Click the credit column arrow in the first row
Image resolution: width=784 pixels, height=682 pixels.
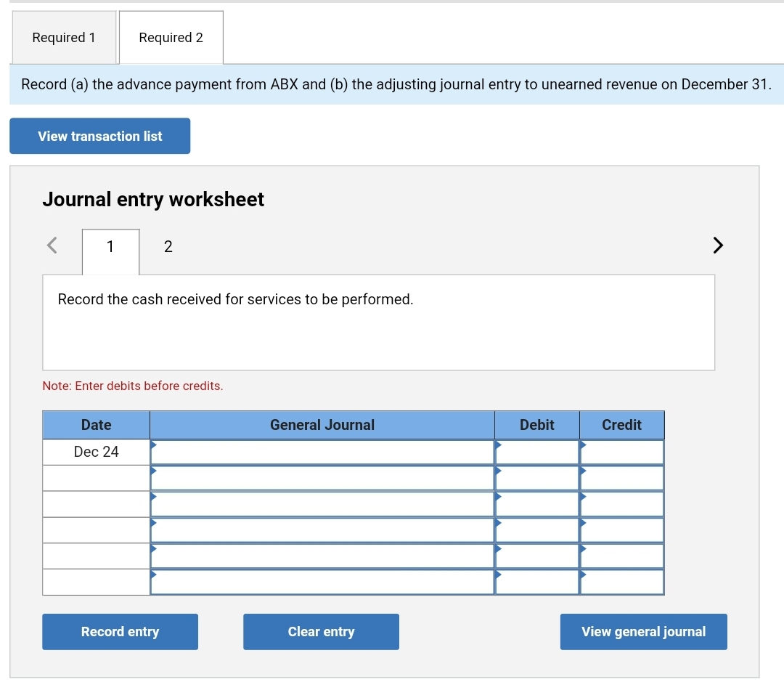tap(582, 447)
